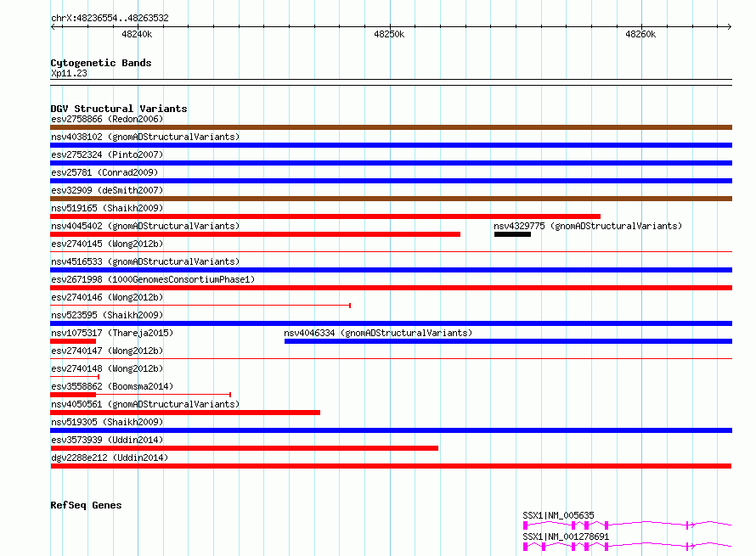Click the red esv3558862 thick bar segment
This screenshot has width=756, height=556.
(x=73, y=395)
